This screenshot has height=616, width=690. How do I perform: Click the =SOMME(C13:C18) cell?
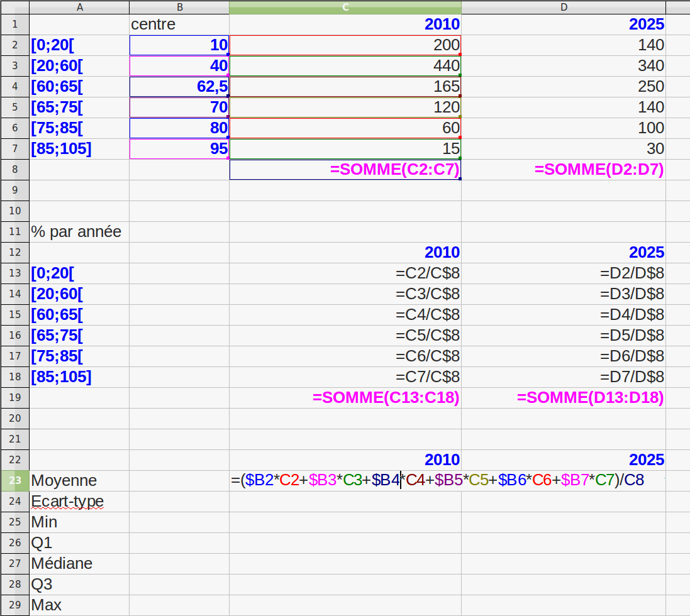click(345, 398)
